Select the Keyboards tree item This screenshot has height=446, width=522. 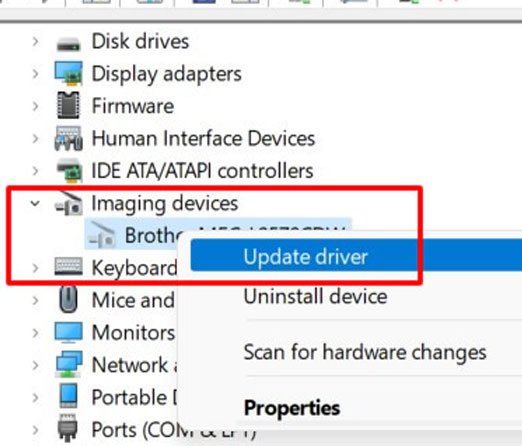(x=115, y=267)
